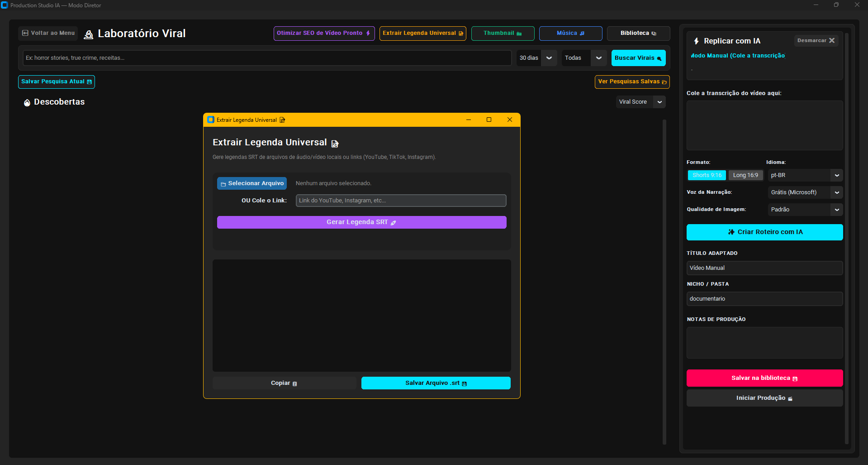
Task: Click Iniciar Produção
Action: pos(764,398)
